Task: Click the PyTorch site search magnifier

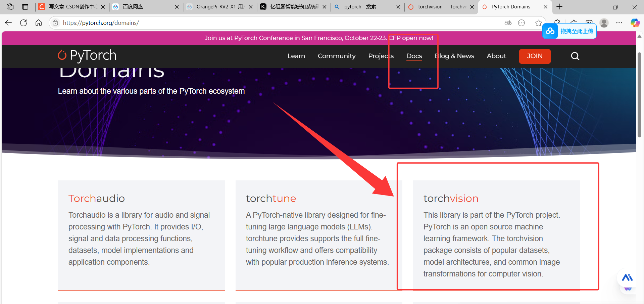Action: coord(575,56)
